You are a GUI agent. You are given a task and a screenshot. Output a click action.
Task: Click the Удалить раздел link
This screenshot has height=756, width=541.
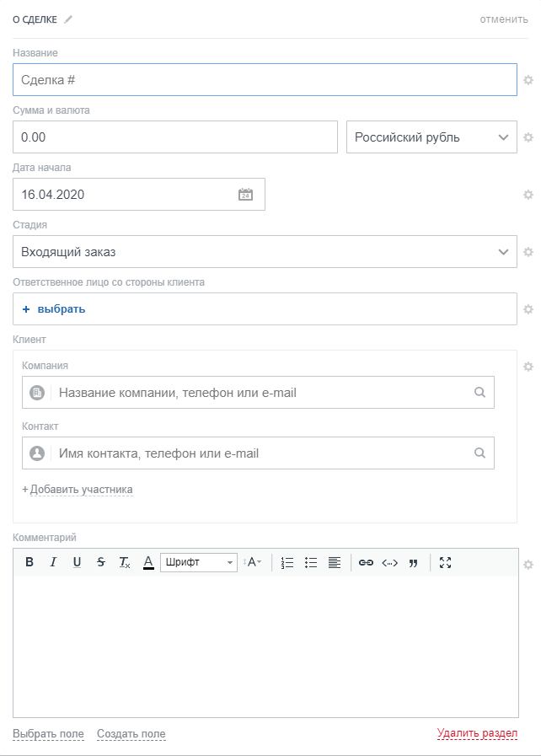tap(477, 734)
